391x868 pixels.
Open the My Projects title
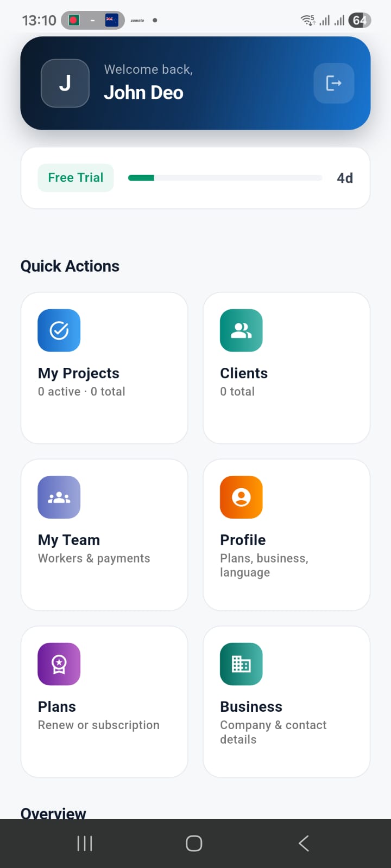(x=79, y=373)
